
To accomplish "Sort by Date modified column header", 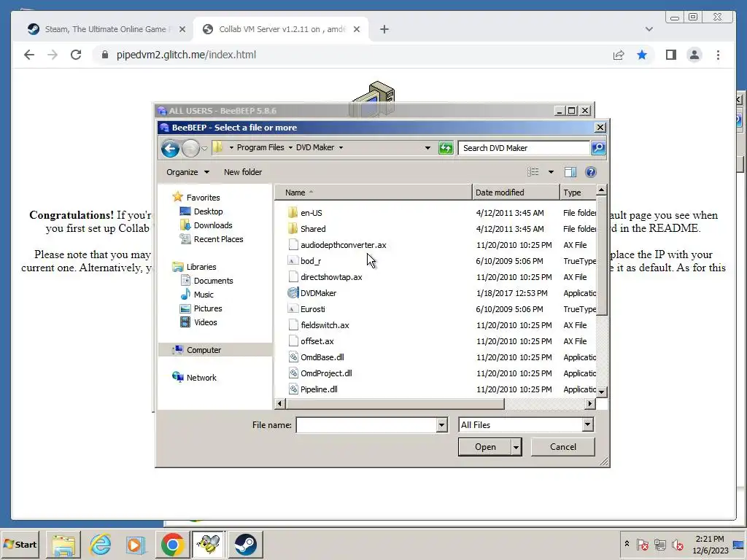I will pos(516,192).
